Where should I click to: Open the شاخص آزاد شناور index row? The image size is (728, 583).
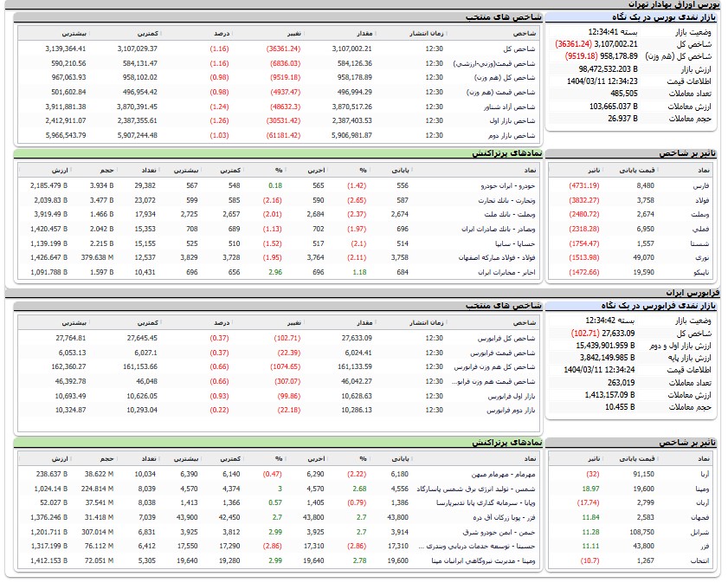click(511, 106)
